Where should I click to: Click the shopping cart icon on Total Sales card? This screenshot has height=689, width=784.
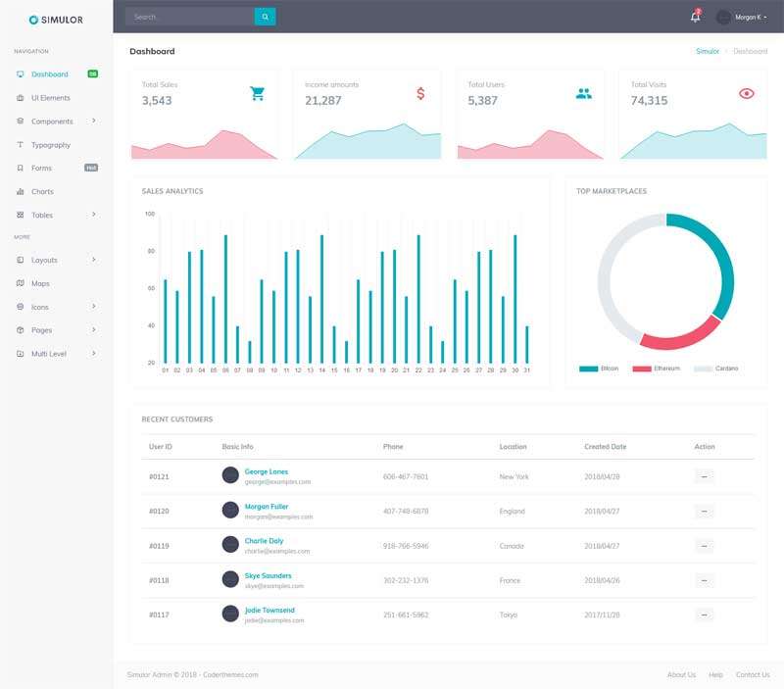[257, 91]
